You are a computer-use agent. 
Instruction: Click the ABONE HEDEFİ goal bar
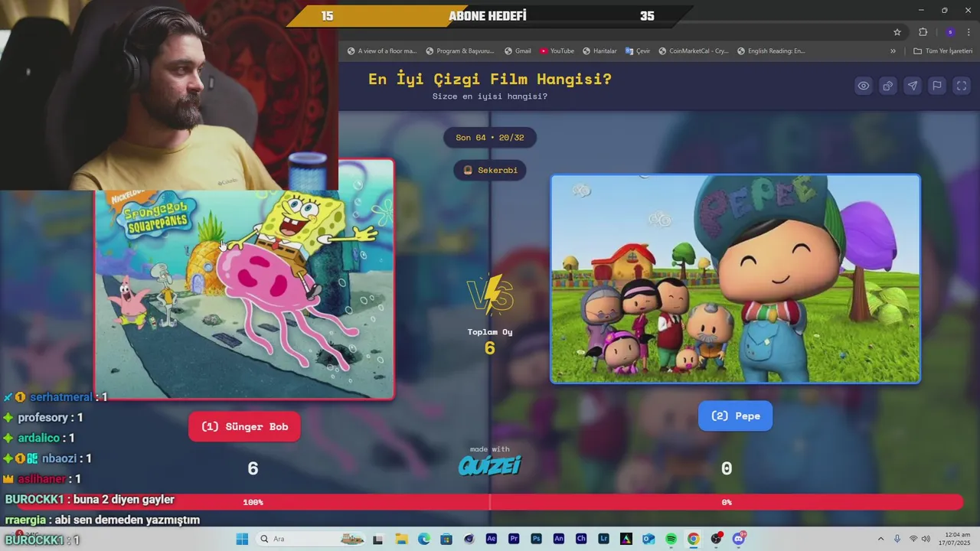click(x=490, y=16)
